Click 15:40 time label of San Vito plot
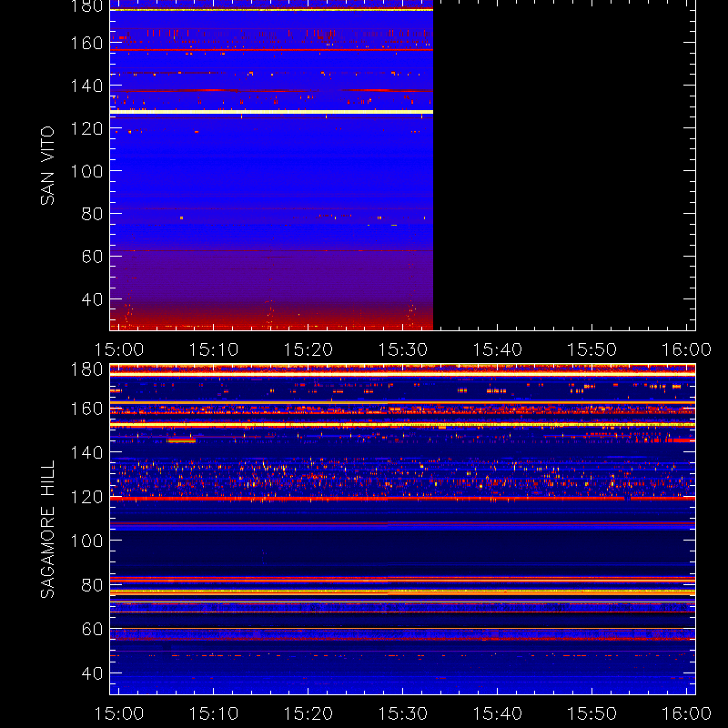Screen dimensions: 728x728 click(x=497, y=349)
